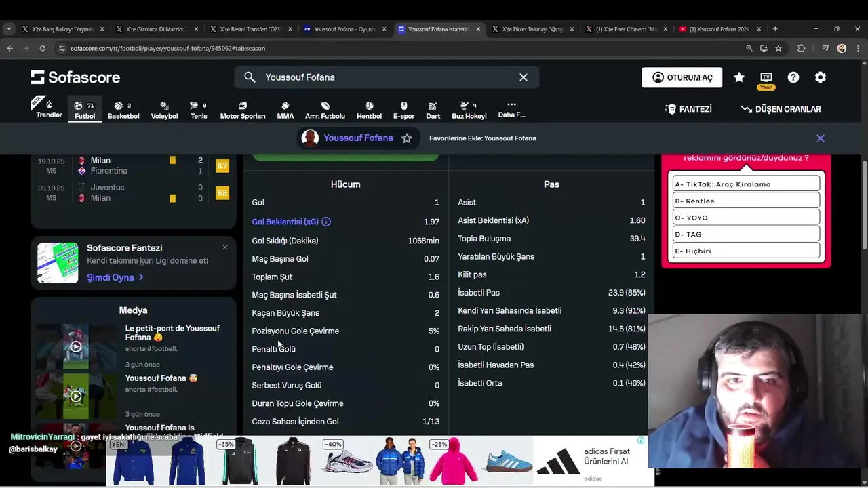
Task: Switch to the Youssouf Fofana - Oyuncu tab
Action: click(x=345, y=29)
